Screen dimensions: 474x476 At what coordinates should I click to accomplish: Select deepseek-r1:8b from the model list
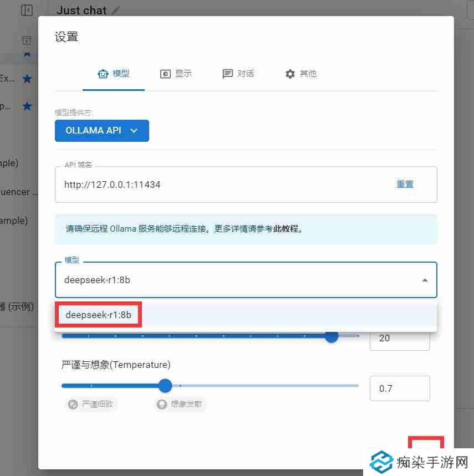click(x=98, y=314)
